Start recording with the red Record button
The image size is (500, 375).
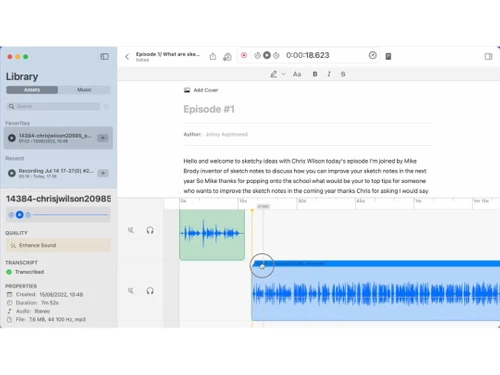[x=244, y=55]
